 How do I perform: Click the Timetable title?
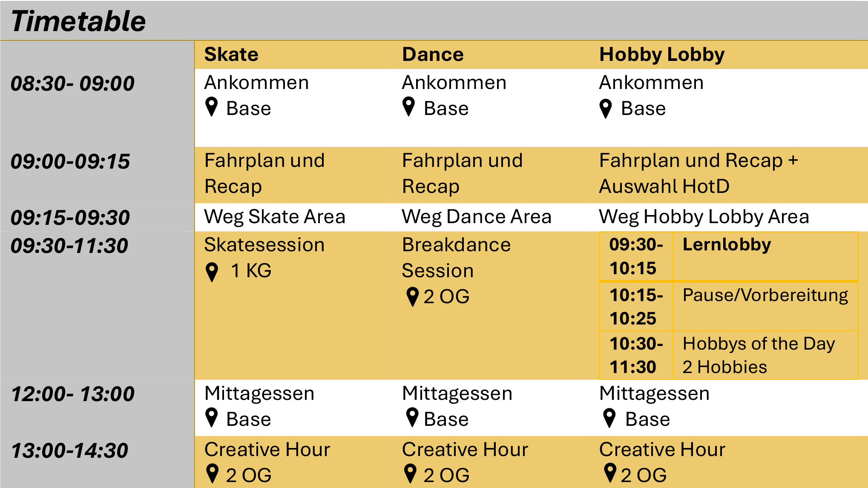click(x=78, y=21)
